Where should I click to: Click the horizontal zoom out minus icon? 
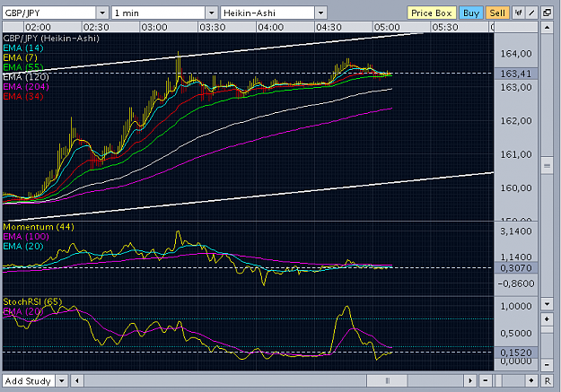[485, 381]
